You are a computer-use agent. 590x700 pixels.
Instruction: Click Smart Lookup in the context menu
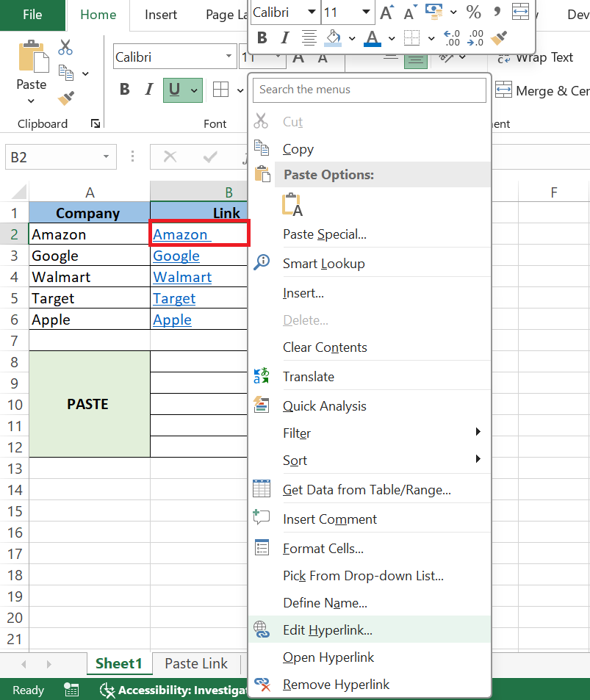tap(370, 264)
